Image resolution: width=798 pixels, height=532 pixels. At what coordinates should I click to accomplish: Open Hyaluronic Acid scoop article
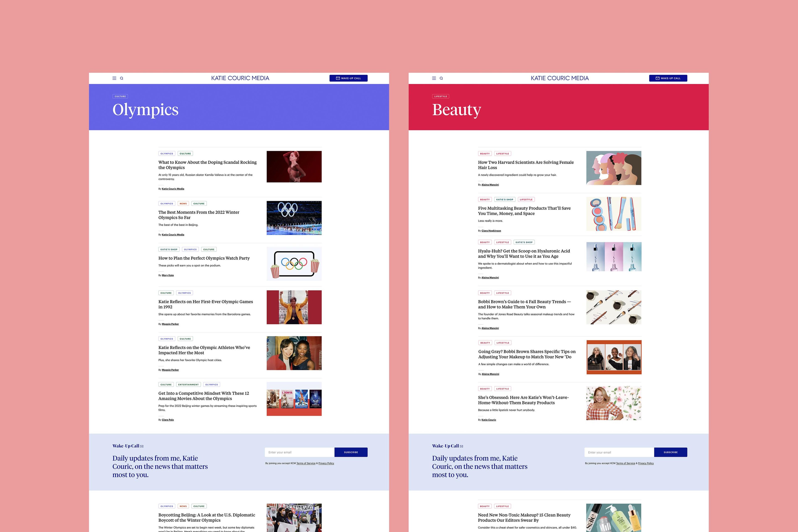click(x=524, y=254)
